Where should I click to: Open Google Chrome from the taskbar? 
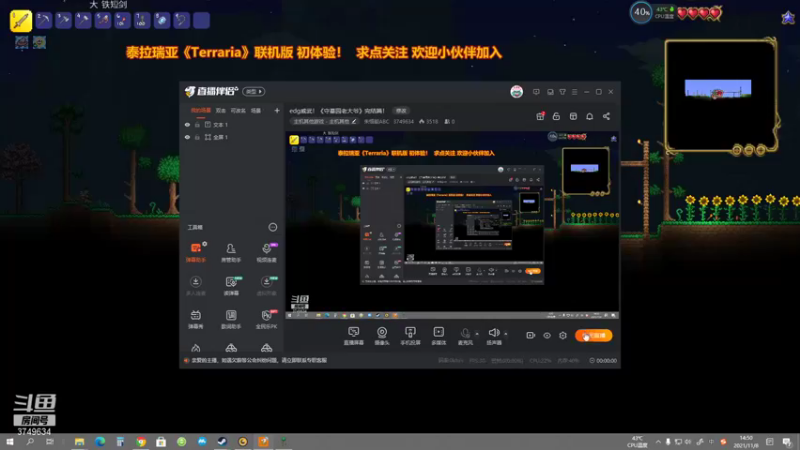click(x=141, y=441)
